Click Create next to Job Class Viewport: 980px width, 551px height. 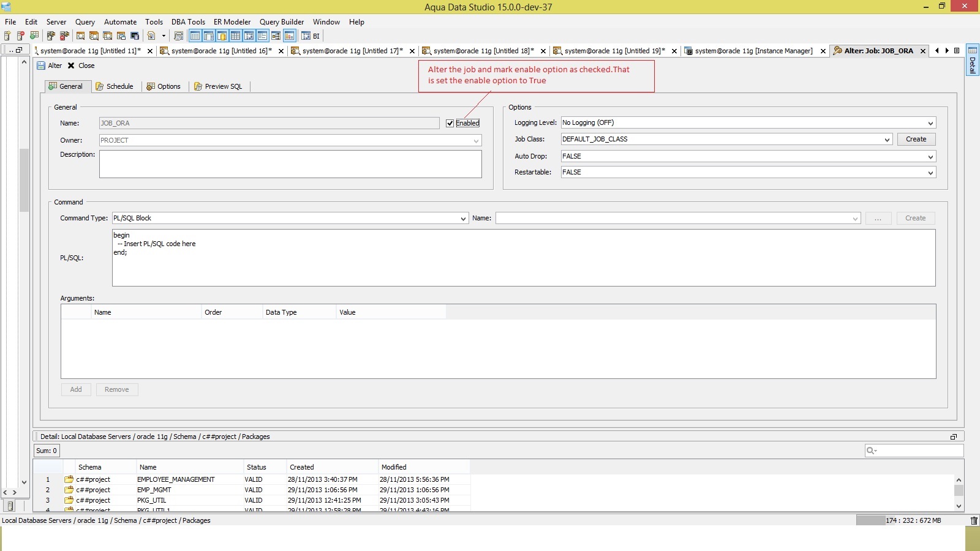pos(916,140)
